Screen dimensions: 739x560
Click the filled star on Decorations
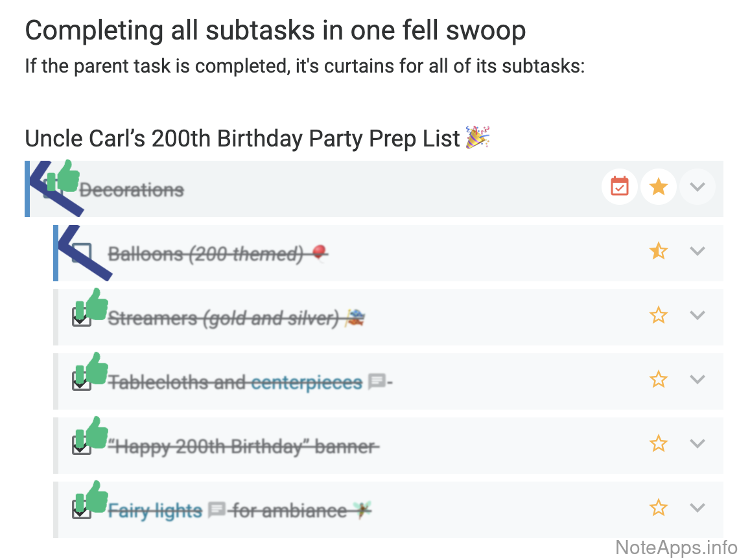(659, 187)
